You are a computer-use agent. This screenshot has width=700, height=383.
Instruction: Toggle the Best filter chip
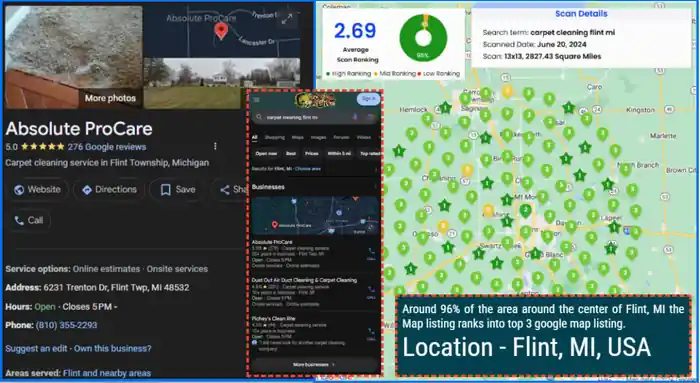(x=291, y=154)
